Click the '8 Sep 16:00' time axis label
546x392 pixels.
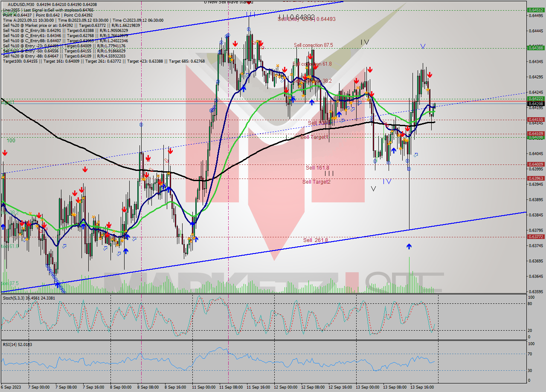click(175, 387)
